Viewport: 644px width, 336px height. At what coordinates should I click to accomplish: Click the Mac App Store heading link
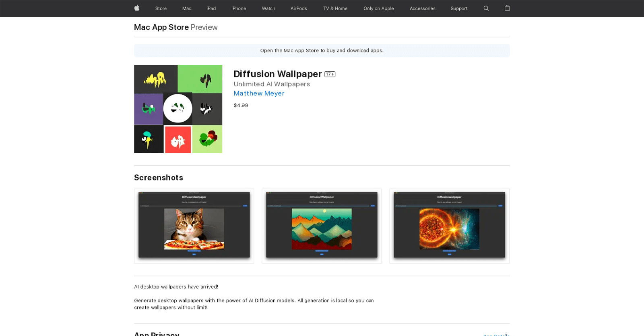pyautogui.click(x=161, y=27)
